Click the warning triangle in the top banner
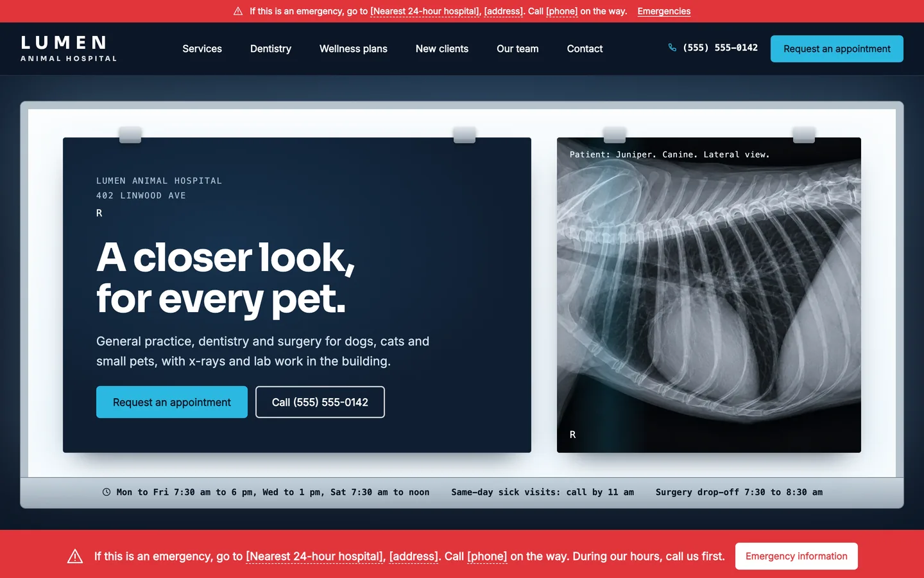This screenshot has height=578, width=924. click(238, 12)
